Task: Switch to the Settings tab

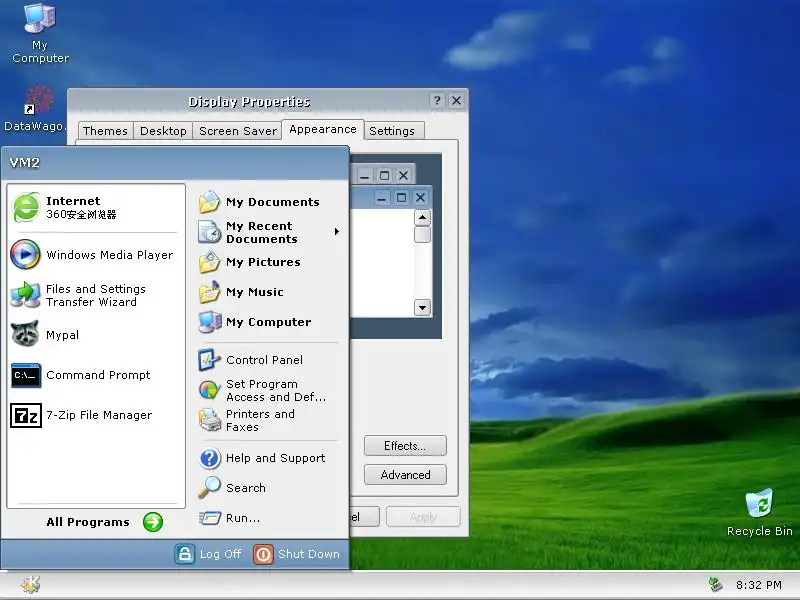Action: click(392, 131)
